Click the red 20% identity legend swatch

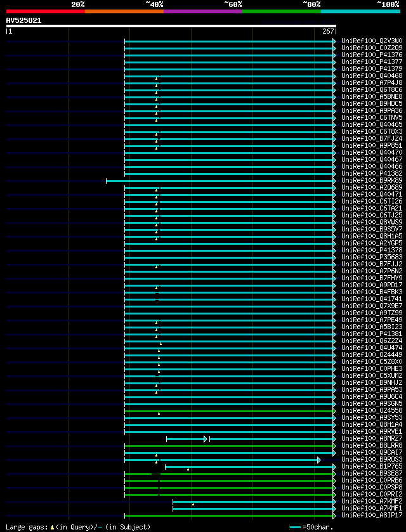click(x=46, y=11)
